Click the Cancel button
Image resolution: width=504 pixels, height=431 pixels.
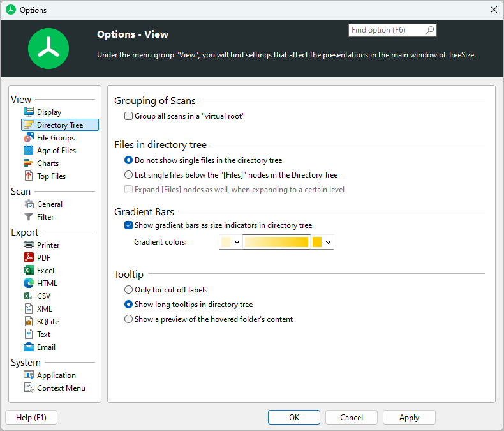point(352,417)
